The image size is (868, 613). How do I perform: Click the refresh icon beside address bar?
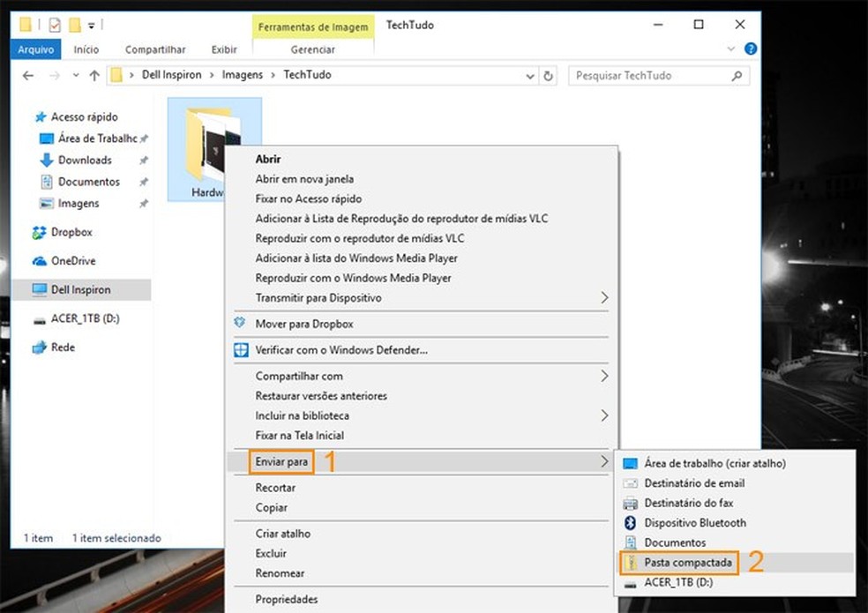pos(548,76)
